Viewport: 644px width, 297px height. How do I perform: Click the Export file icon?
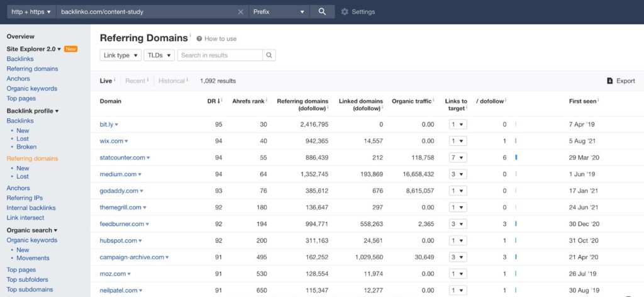(610, 81)
